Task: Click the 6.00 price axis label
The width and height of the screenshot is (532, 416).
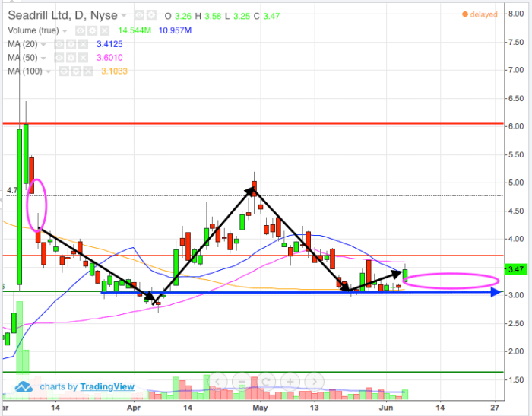Action: [x=516, y=126]
